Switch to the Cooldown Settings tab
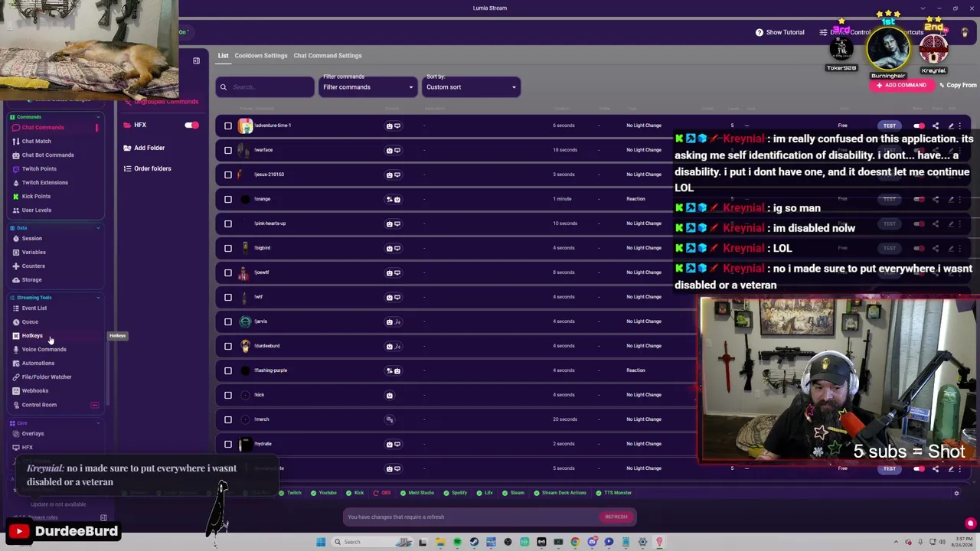Image resolution: width=980 pixels, height=551 pixels. pos(261,55)
